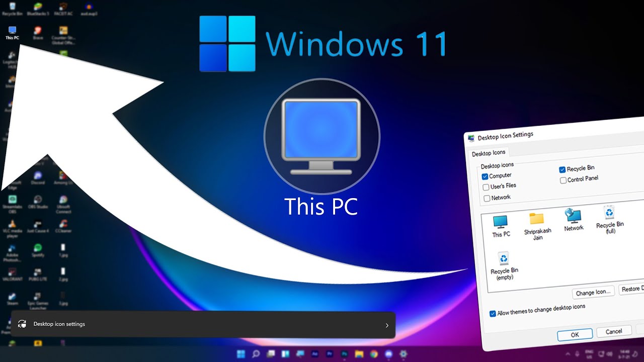Select the Streamlabs OBS desktop shortcut
This screenshot has height=362, width=644.
pos(13,205)
